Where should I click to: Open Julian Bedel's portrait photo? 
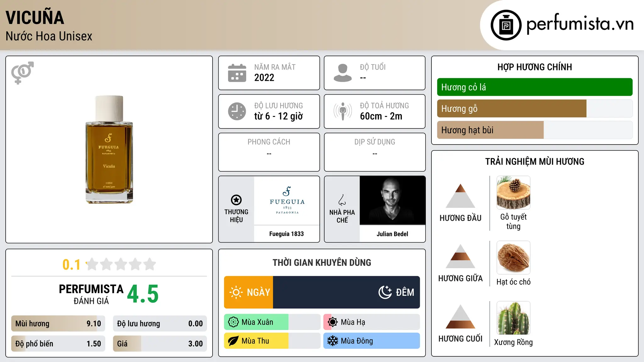392,200
